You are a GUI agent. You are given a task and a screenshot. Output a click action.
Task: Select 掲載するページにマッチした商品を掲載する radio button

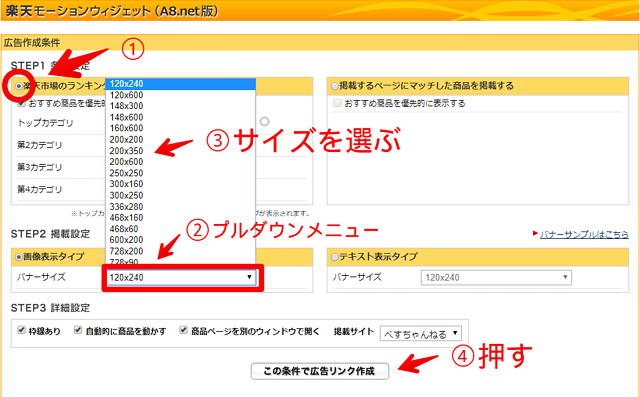click(335, 86)
